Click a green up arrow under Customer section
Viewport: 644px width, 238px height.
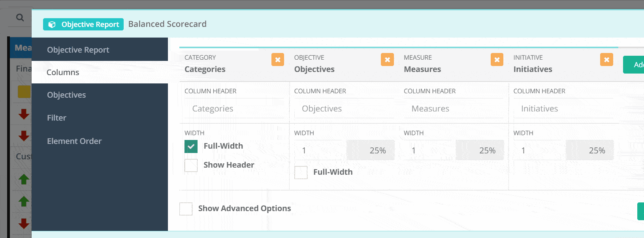click(x=25, y=180)
